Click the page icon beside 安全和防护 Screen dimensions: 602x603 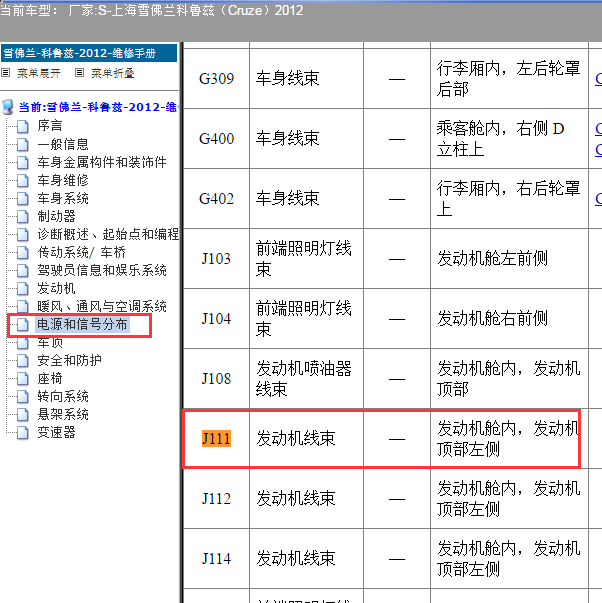point(23,361)
